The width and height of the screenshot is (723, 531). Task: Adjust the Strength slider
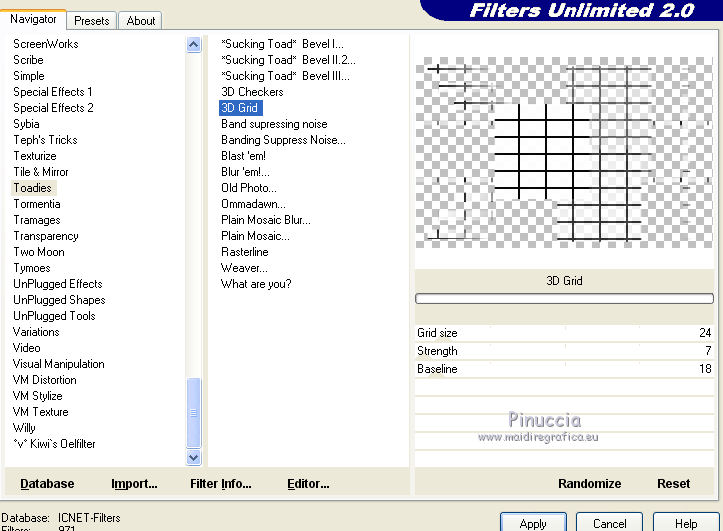564,351
